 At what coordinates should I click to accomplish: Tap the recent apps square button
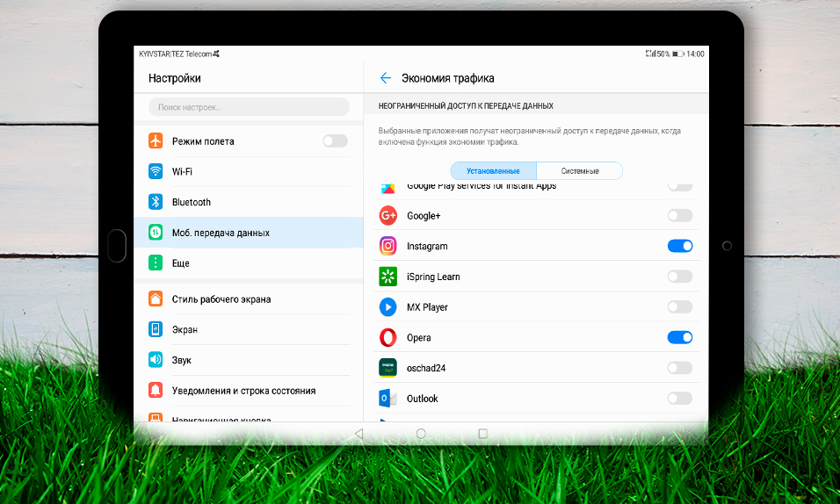click(x=482, y=433)
